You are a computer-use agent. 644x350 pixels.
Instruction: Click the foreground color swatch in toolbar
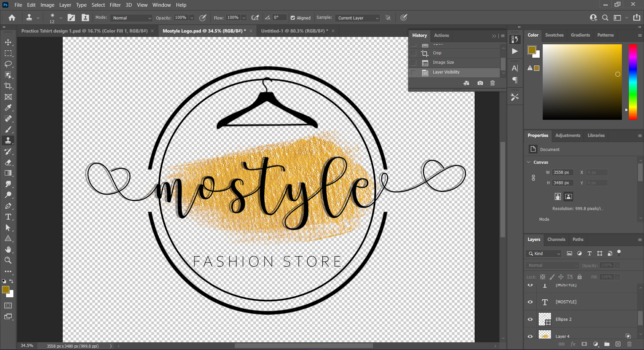5,290
